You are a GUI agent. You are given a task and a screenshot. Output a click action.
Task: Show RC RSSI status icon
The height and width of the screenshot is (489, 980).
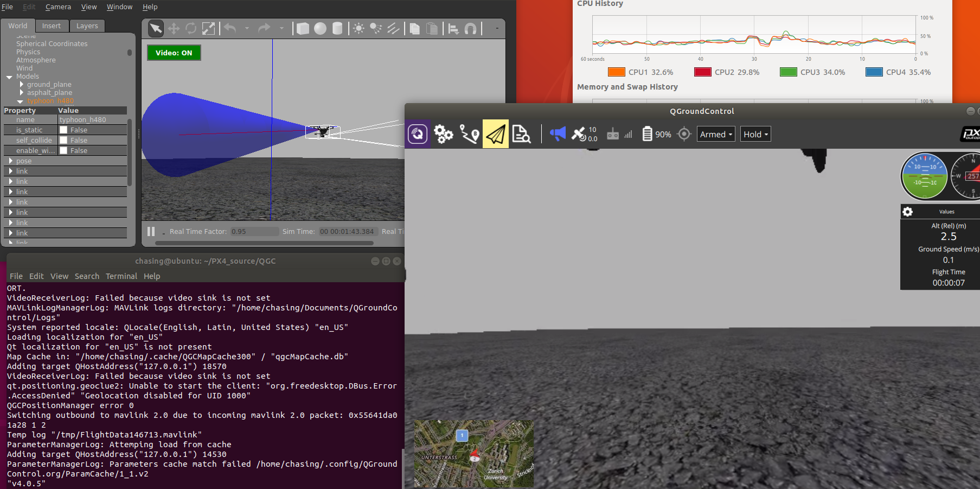pyautogui.click(x=619, y=134)
